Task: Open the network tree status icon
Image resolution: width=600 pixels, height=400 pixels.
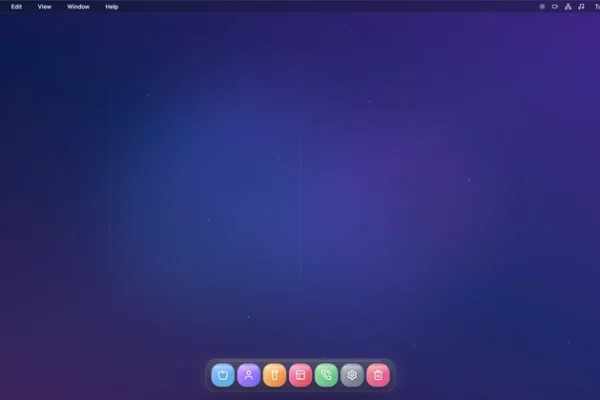Action: click(x=568, y=6)
